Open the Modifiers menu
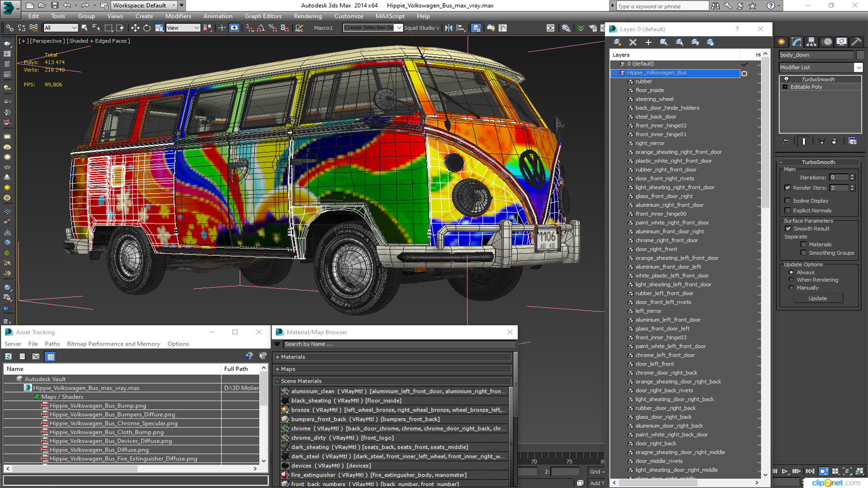The height and width of the screenshot is (488, 868). coord(178,16)
